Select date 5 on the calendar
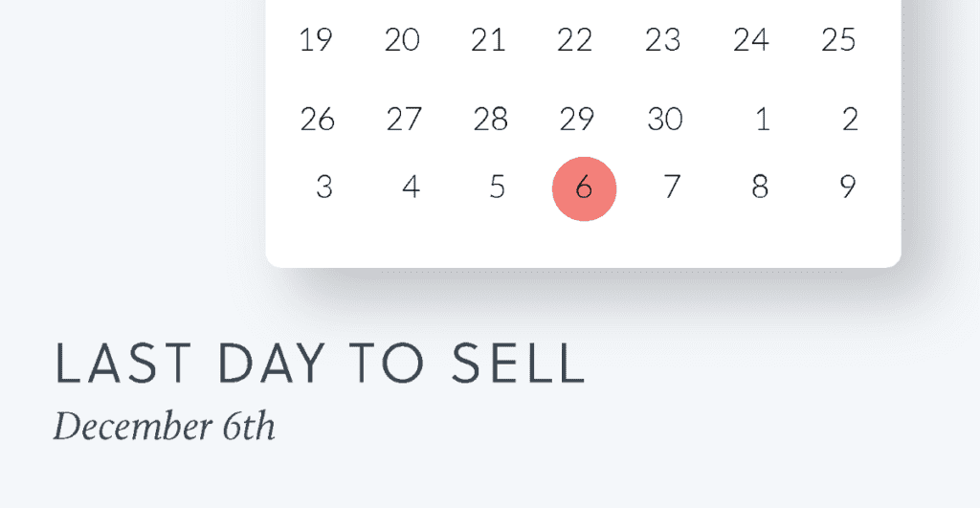980x508 pixels. click(497, 187)
